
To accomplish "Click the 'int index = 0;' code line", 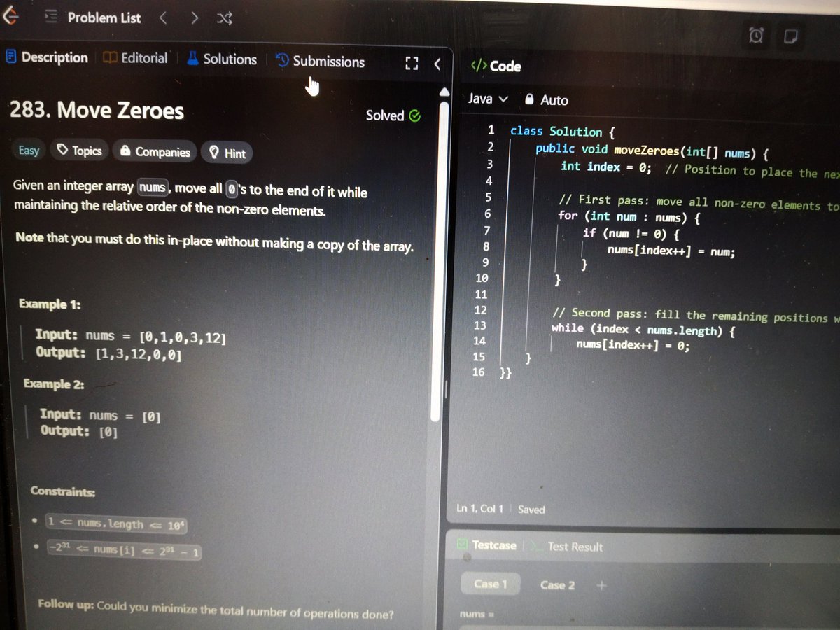I will pos(605,167).
